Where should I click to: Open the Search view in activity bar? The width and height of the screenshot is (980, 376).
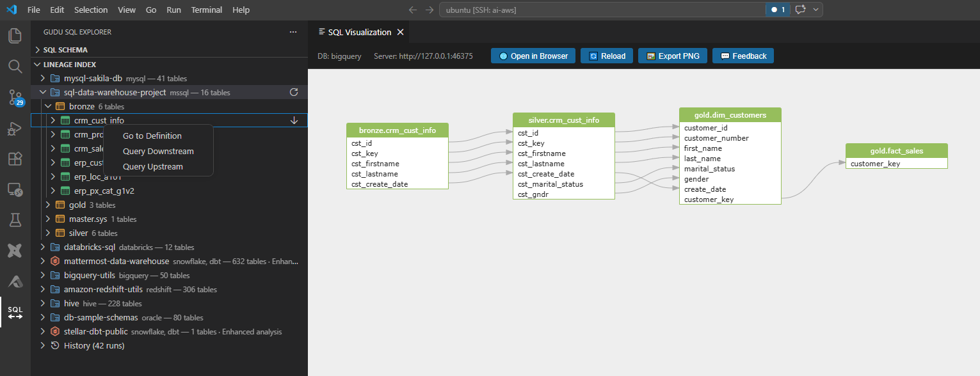[x=15, y=66]
